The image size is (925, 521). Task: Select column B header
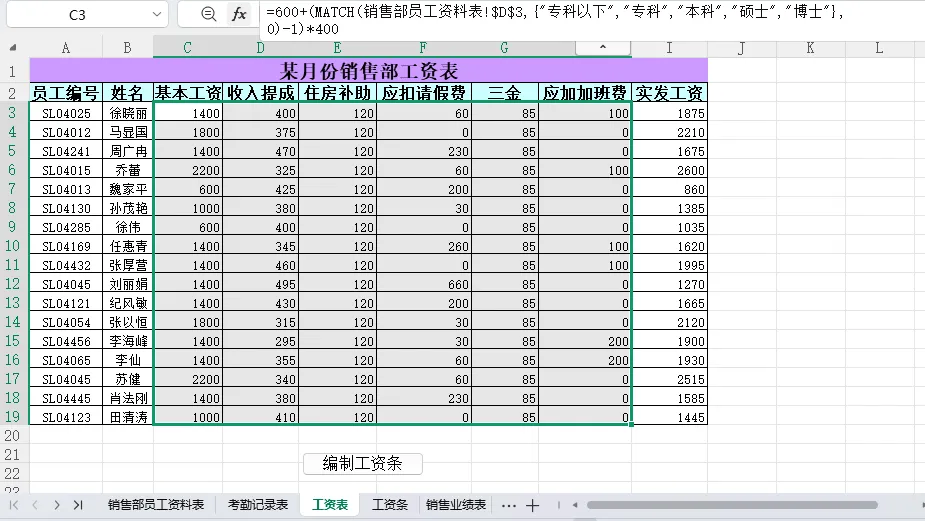click(127, 48)
